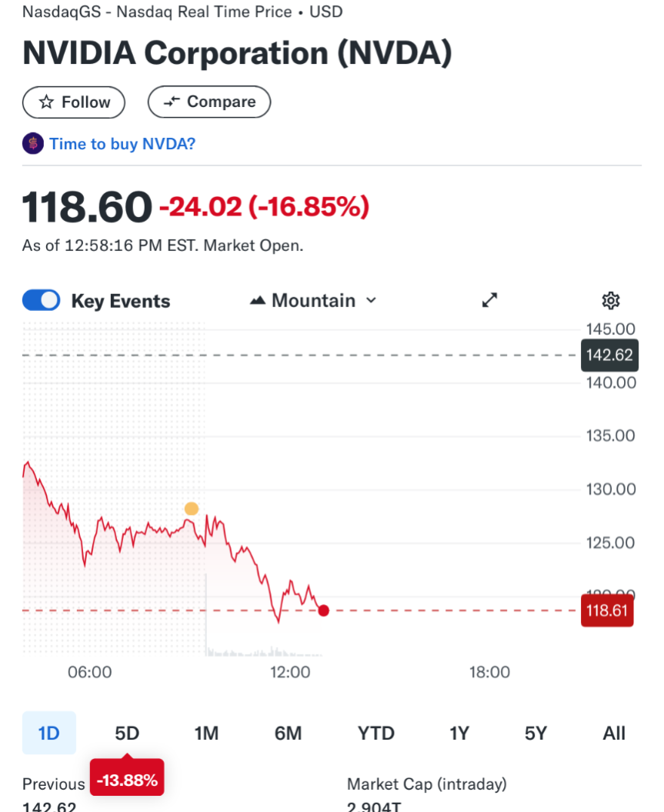This screenshot has width=664, height=812.
Task: Click the purple dollar icon
Action: coord(33,144)
